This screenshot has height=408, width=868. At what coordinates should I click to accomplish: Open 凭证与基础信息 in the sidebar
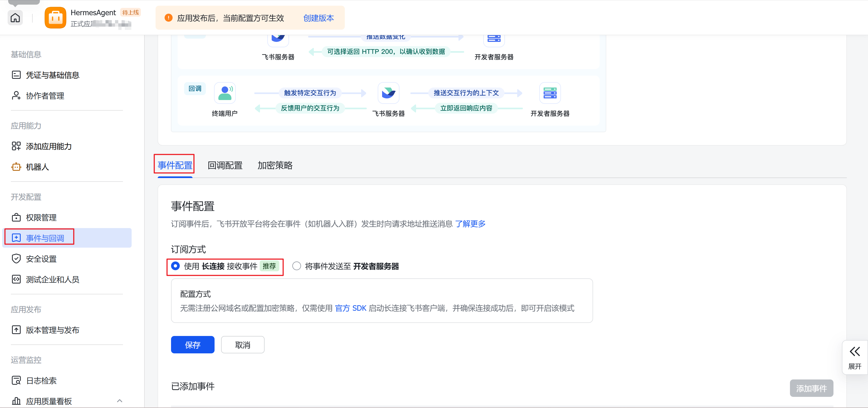click(x=67, y=75)
